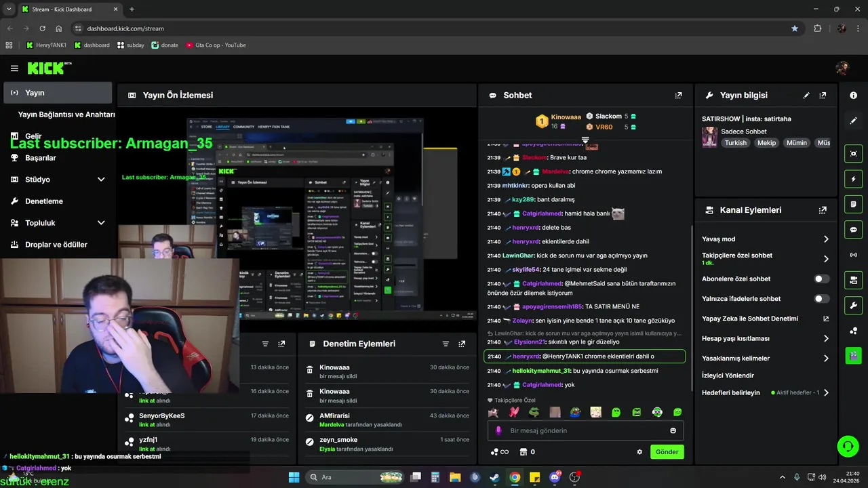This screenshot has height=488, width=868.
Task: Open Gta Co op - YouTube bookmark
Action: tap(215, 45)
